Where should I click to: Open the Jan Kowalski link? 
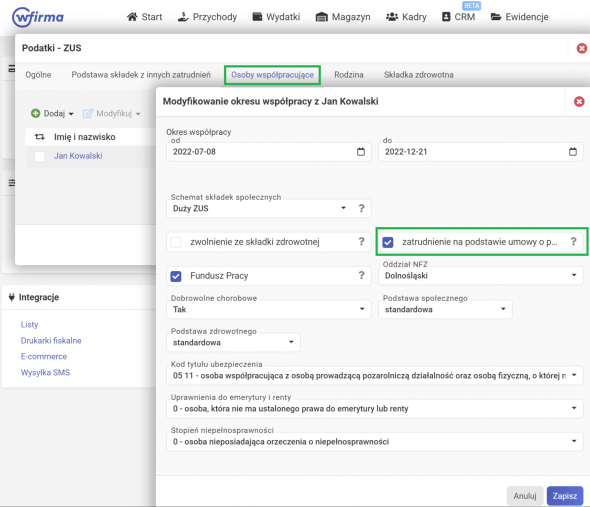(x=78, y=156)
